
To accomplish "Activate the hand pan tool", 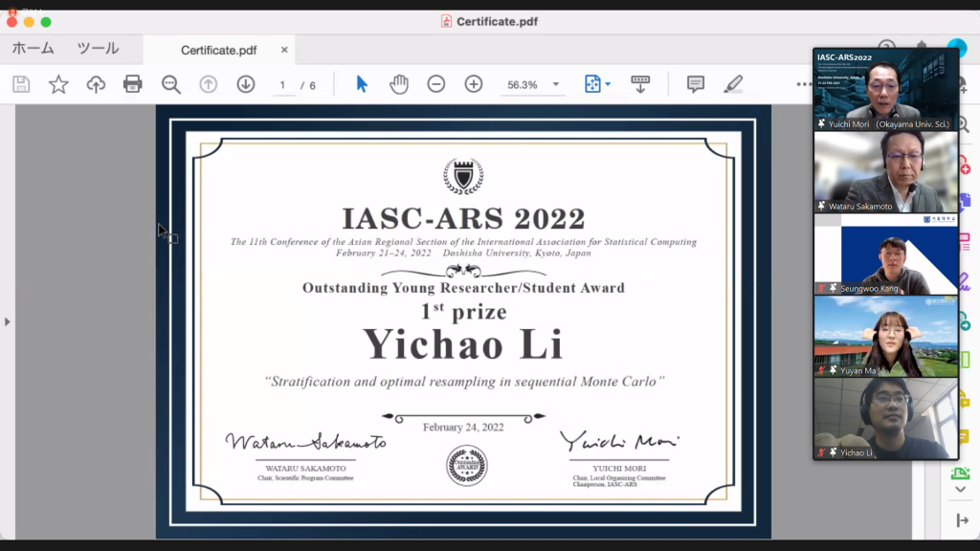I will pos(399,84).
